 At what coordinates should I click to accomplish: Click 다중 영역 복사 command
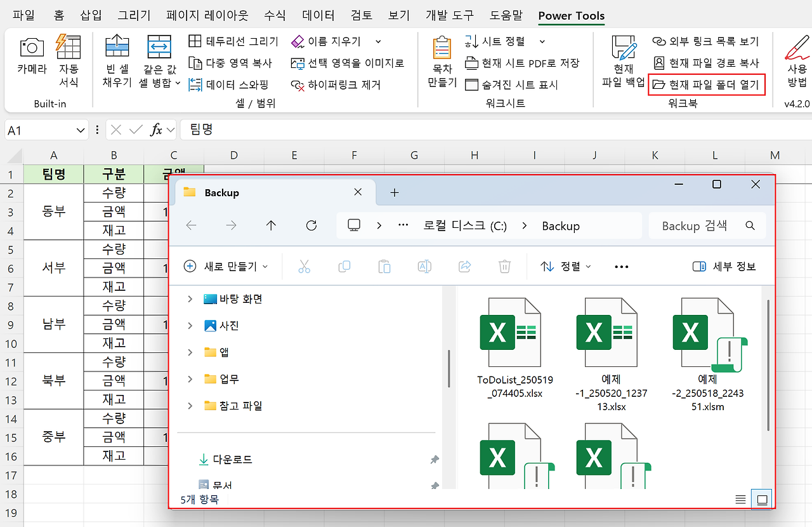tap(230, 63)
